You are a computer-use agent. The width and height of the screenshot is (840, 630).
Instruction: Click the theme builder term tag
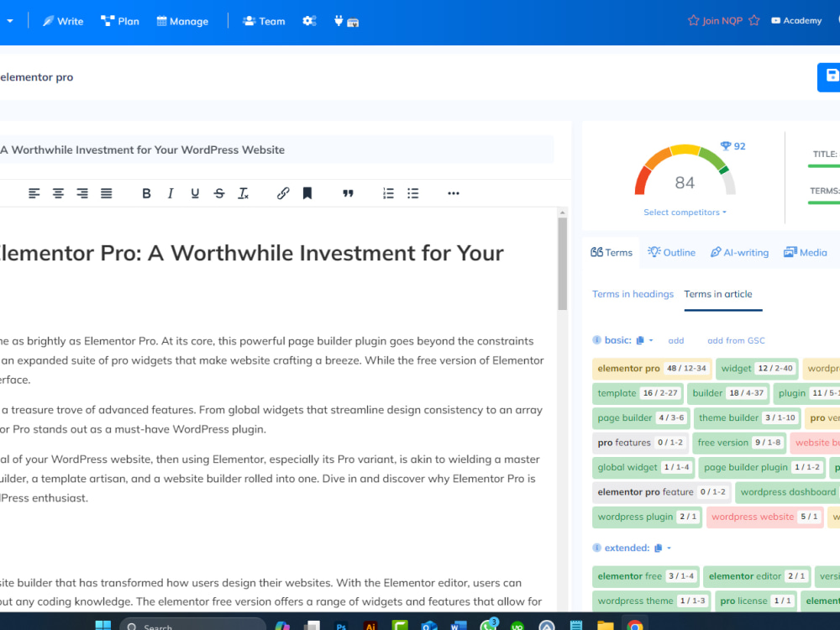747,417
